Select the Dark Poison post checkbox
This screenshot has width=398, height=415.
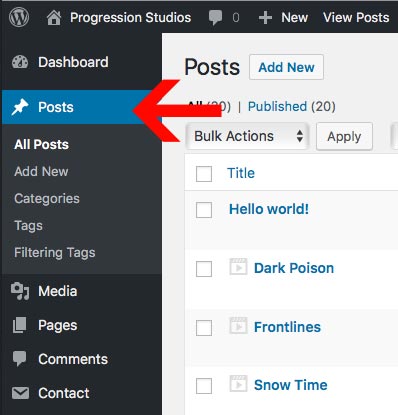click(x=204, y=269)
